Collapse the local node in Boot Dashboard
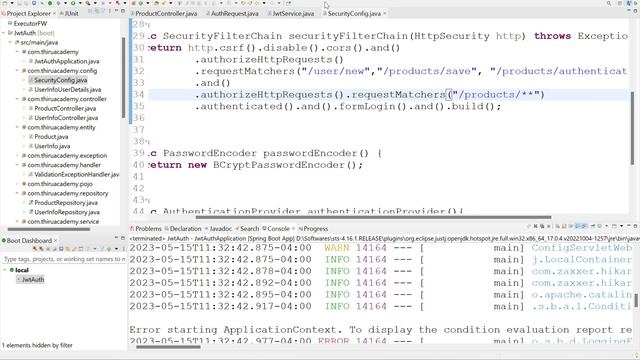This screenshot has width=640, height=360. tap(5, 270)
